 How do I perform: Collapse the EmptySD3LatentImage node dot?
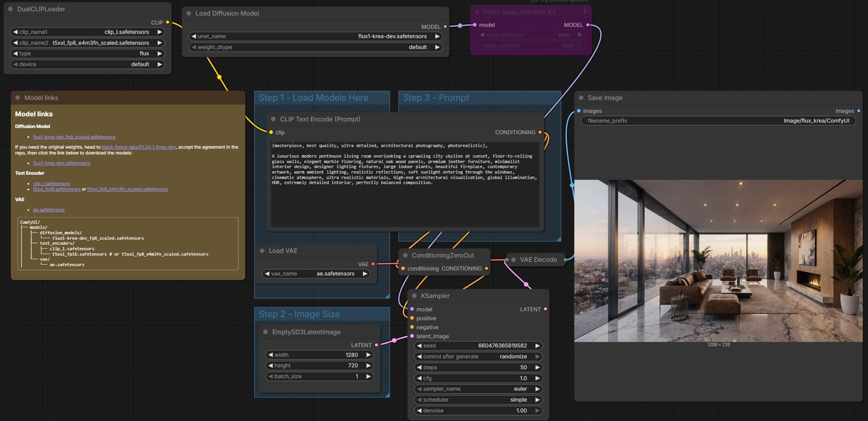pyautogui.click(x=266, y=332)
